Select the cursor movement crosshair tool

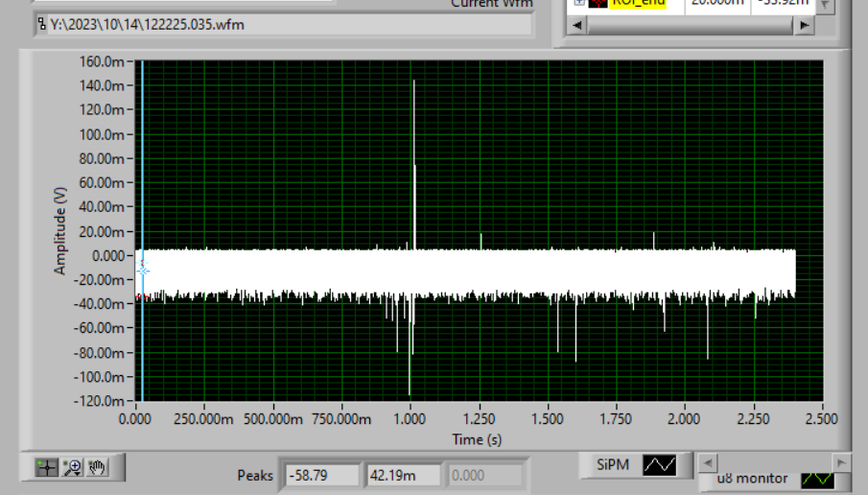46,467
